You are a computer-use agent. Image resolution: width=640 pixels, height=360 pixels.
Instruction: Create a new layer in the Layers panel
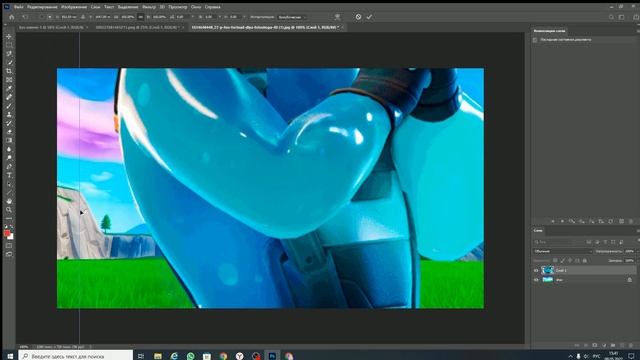(622, 345)
